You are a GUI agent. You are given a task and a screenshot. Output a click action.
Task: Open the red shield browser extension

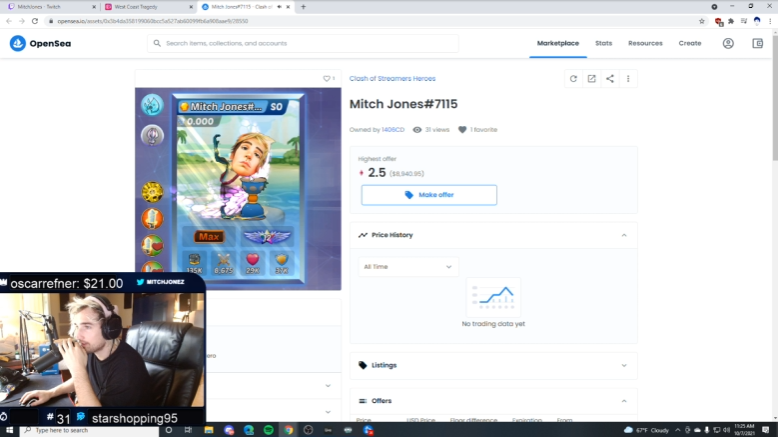tap(718, 21)
